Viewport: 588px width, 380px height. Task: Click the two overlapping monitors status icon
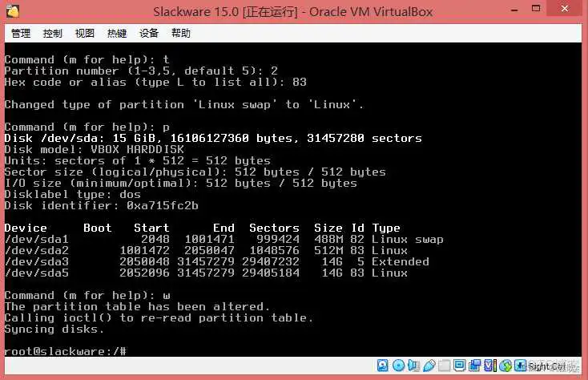tap(475, 366)
